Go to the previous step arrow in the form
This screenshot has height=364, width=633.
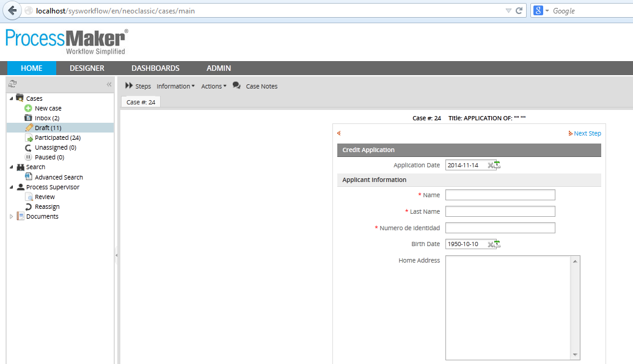click(339, 133)
